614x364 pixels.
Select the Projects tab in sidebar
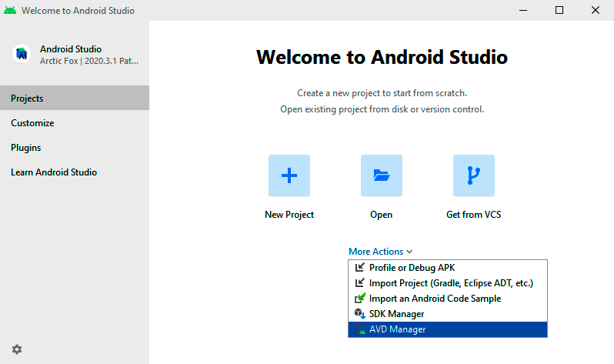click(27, 99)
